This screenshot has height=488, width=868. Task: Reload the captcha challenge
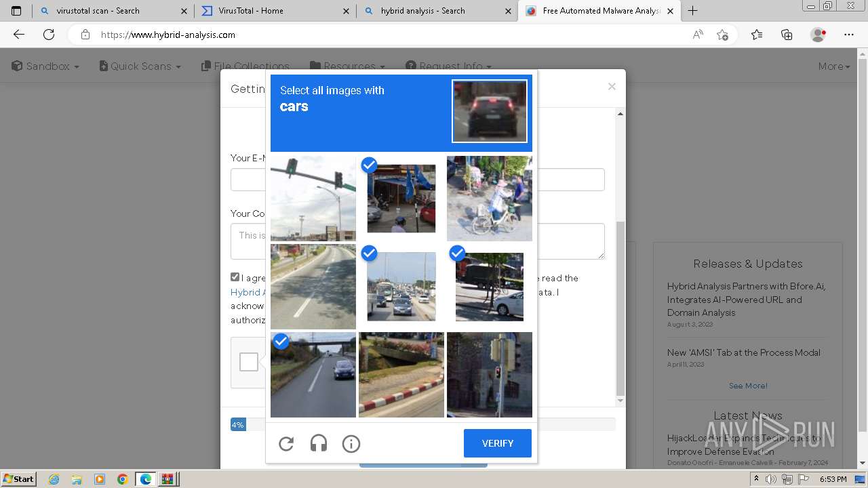point(286,444)
